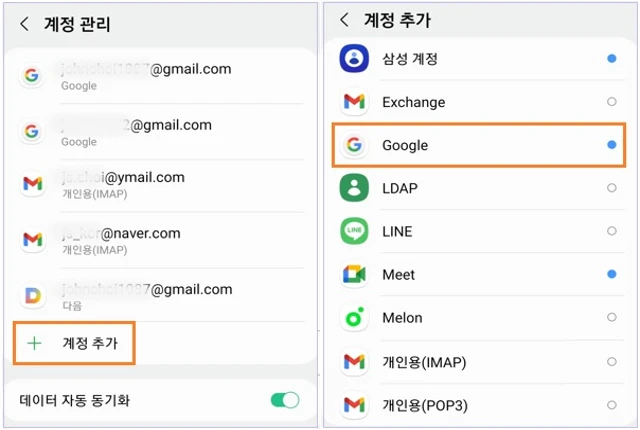Open the second Google account ending 2@gmail.com
The image size is (640, 430).
click(161, 131)
